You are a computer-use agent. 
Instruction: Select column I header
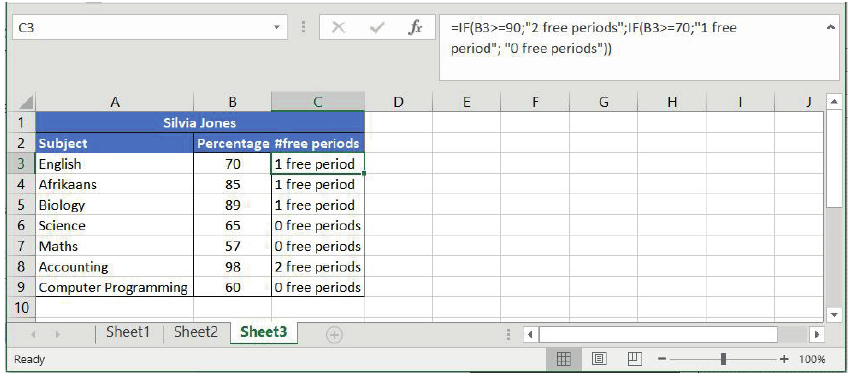740,102
